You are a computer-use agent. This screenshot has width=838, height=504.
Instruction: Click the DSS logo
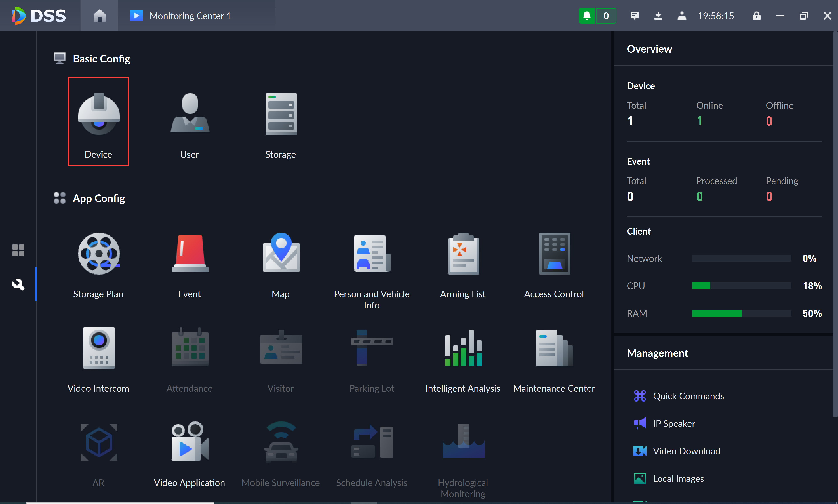click(x=39, y=16)
